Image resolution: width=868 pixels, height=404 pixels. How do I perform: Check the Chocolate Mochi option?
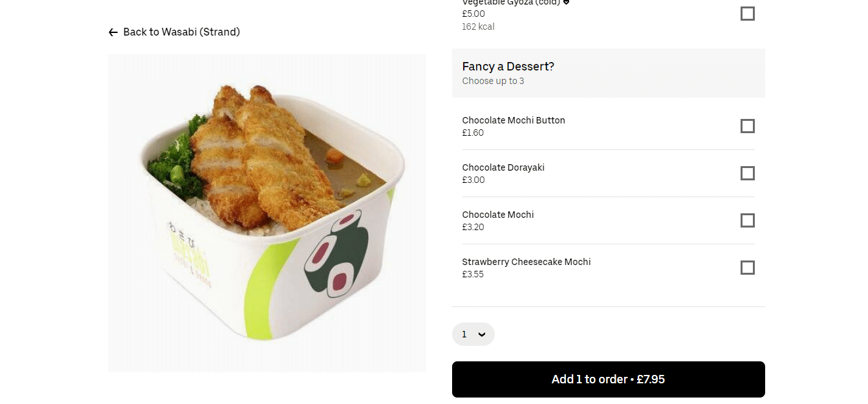(x=747, y=220)
